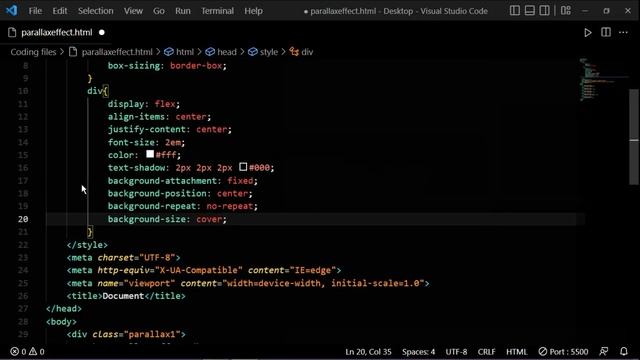Image resolution: width=640 pixels, height=360 pixels.
Task: Open the View menu
Action: 133,11
